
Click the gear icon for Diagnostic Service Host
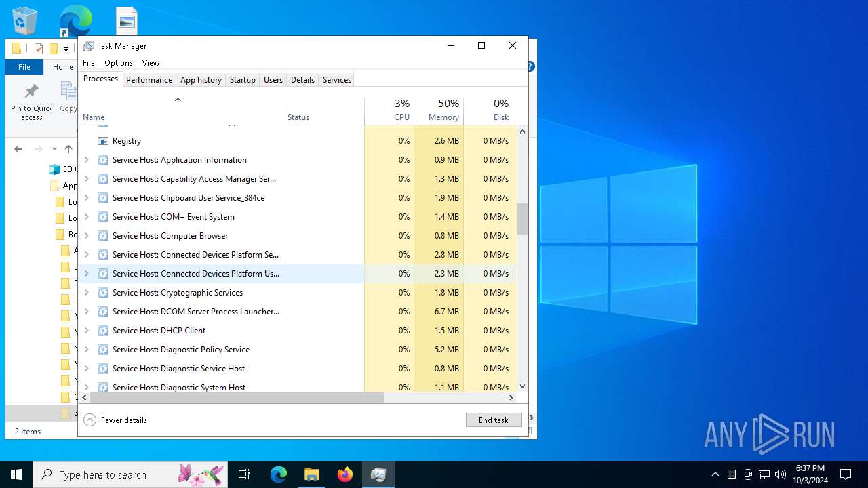(103, 369)
